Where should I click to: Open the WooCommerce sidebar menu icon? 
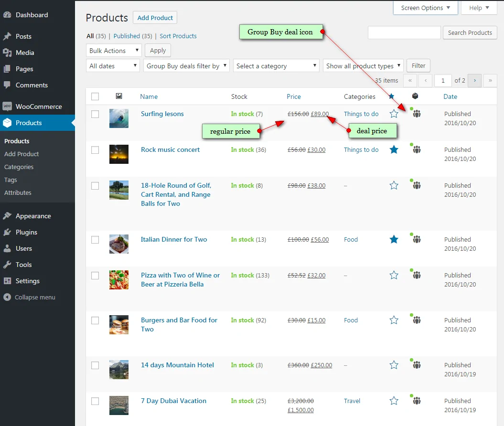coord(7,106)
